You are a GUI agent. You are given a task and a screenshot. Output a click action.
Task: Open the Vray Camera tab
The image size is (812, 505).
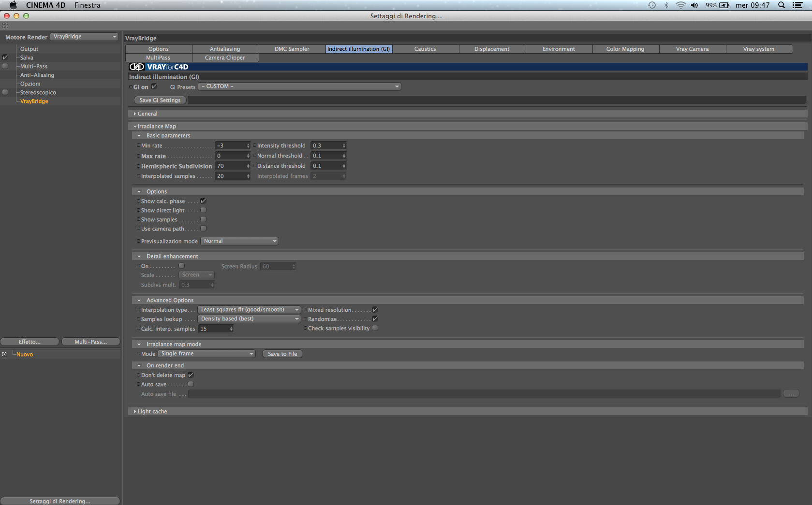692,49
